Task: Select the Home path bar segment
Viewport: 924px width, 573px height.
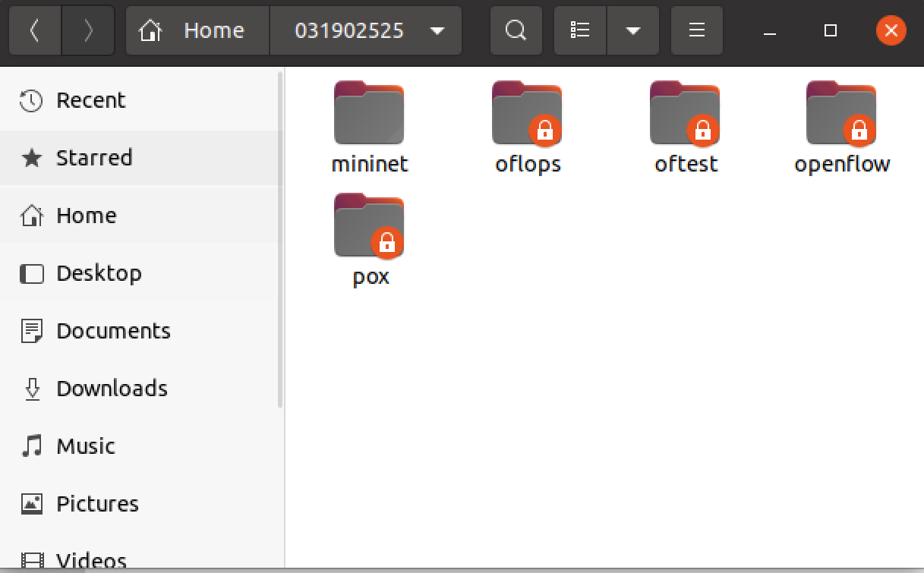Action: tap(197, 30)
